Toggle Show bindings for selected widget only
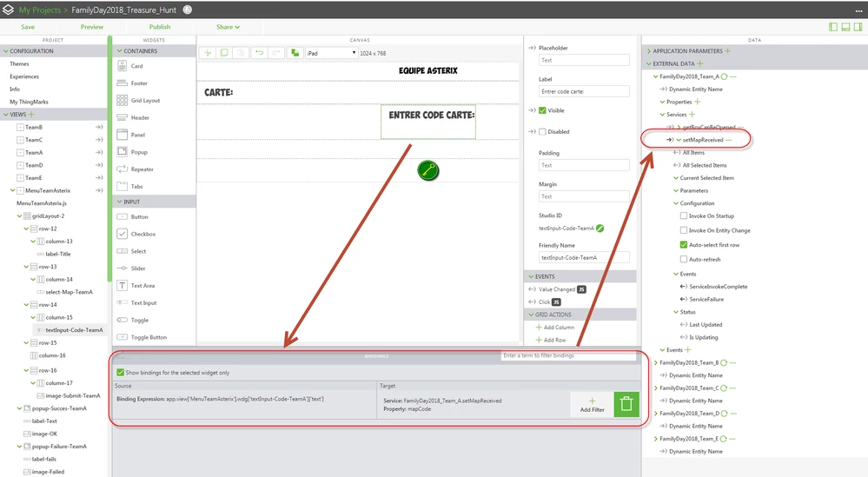The image size is (868, 477). pos(121,373)
